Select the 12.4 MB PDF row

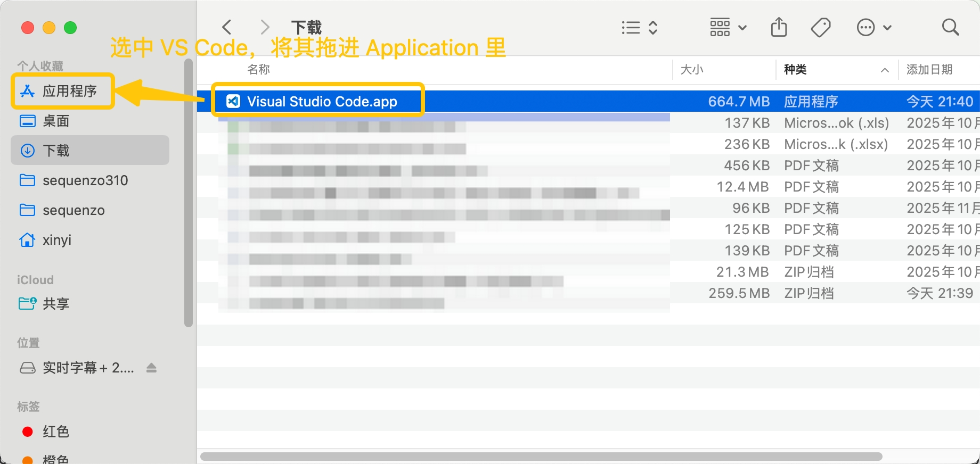click(x=589, y=187)
